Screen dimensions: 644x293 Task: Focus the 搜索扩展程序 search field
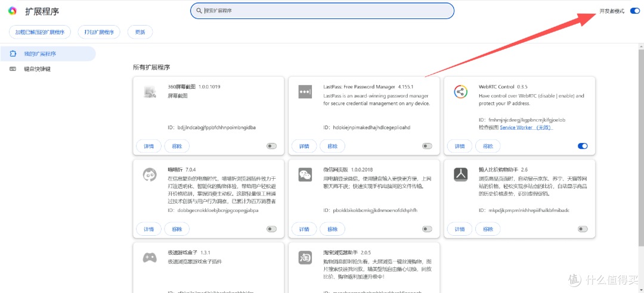(323, 11)
